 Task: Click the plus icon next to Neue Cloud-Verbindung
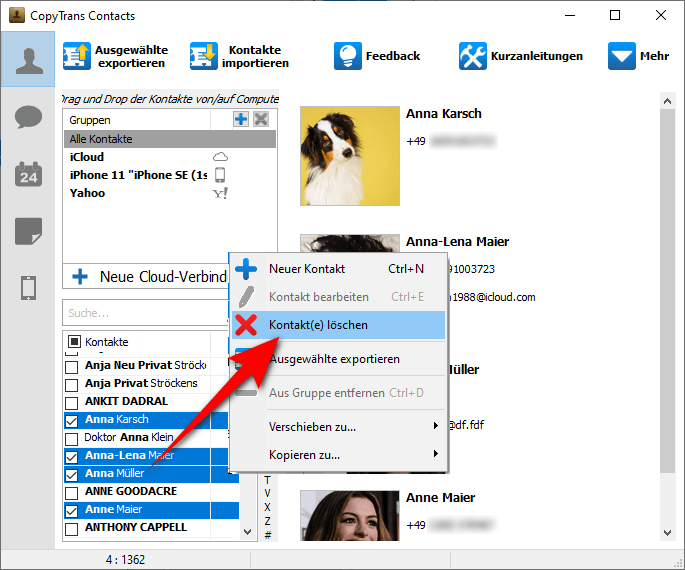click(x=80, y=276)
